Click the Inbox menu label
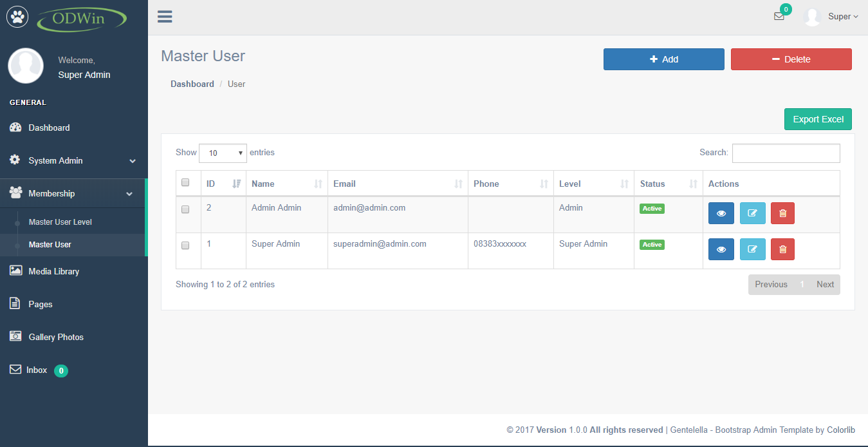The image size is (868, 447). coord(37,370)
